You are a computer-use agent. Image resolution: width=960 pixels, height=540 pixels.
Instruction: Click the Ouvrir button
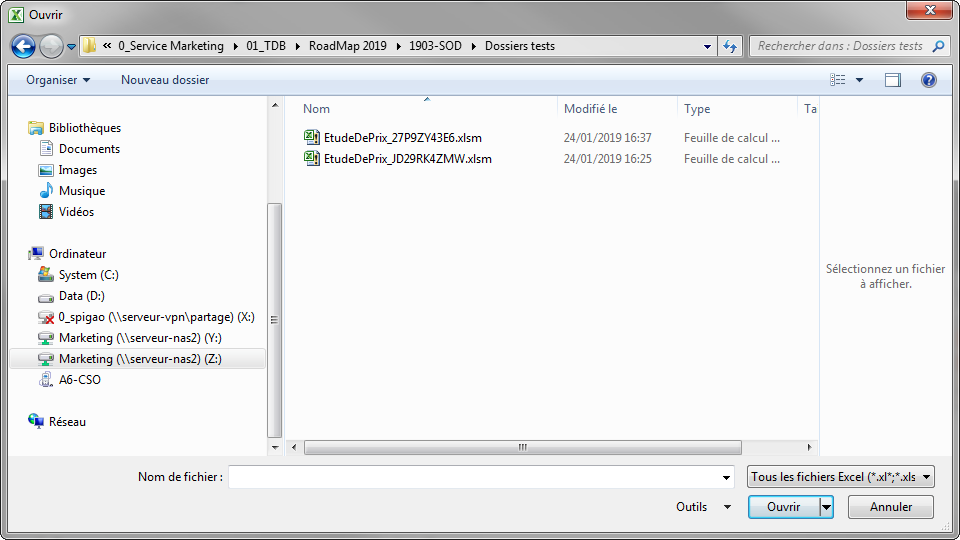point(784,507)
